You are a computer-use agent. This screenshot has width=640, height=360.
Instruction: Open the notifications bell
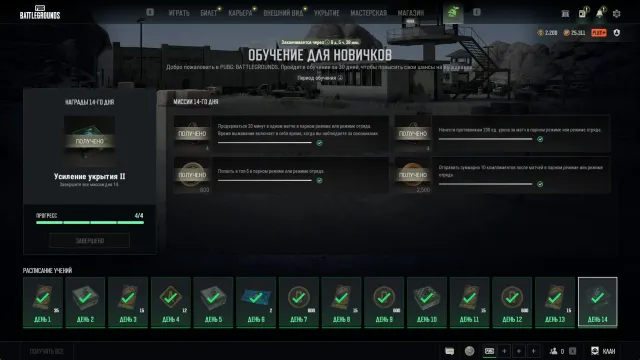coord(599,13)
